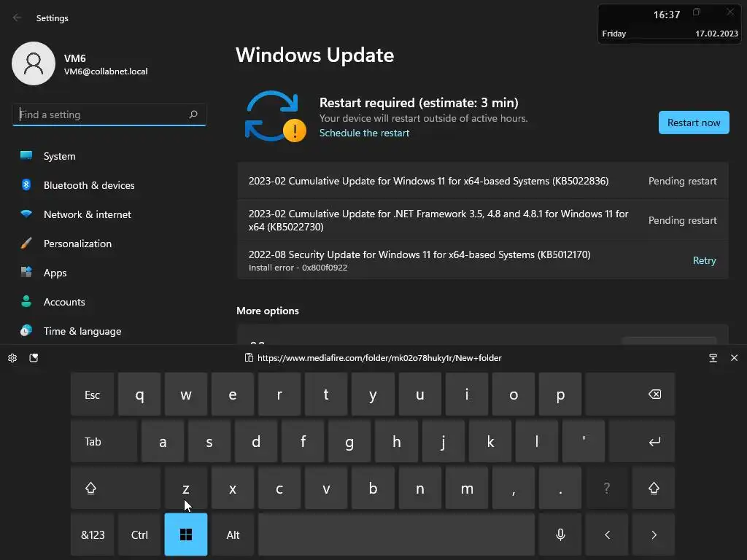Click the 16:37 clock widget
The image size is (747, 560).
pos(667,15)
